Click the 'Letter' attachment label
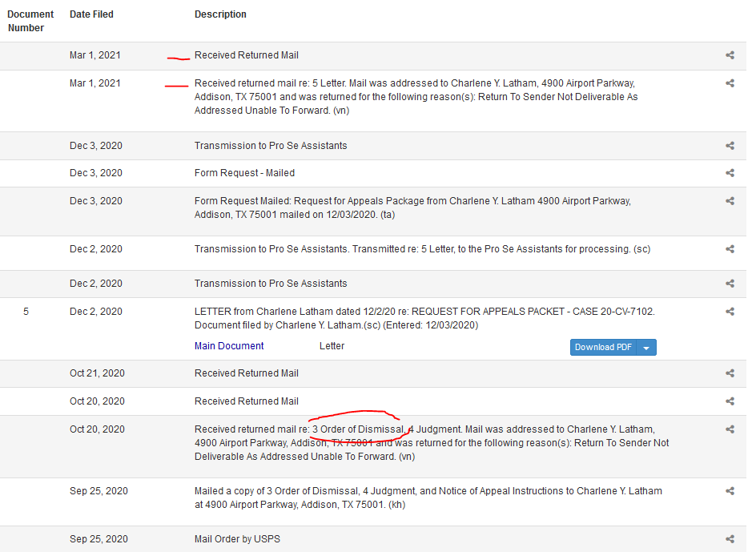The width and height of the screenshot is (756, 552). (x=332, y=346)
